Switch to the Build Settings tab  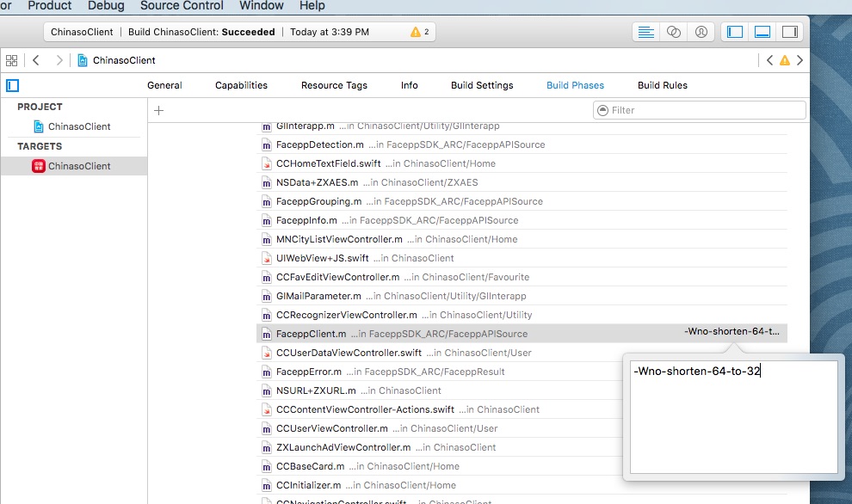click(482, 85)
